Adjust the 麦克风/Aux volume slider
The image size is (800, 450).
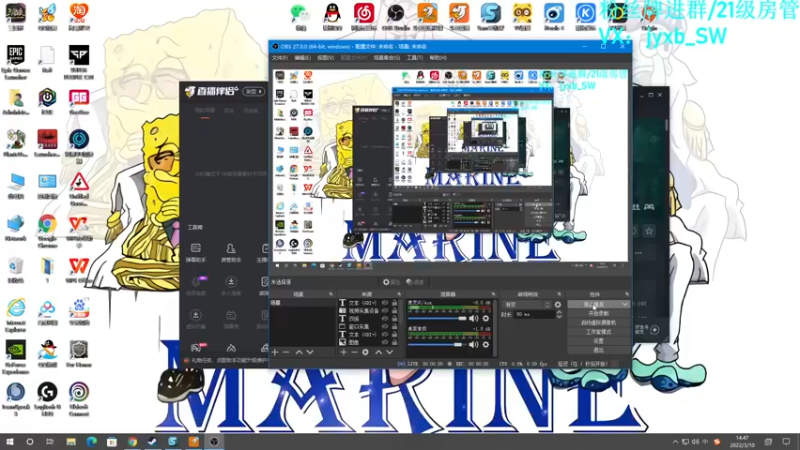[437, 318]
